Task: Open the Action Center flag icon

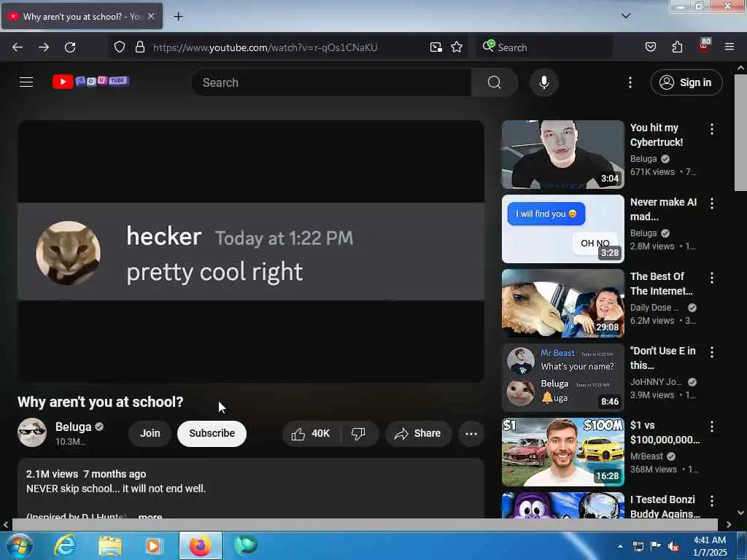Action: [656, 546]
